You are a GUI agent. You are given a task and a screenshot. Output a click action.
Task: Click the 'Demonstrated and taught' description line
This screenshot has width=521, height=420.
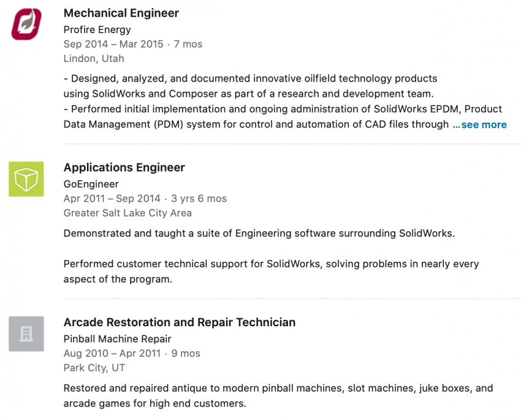259,233
